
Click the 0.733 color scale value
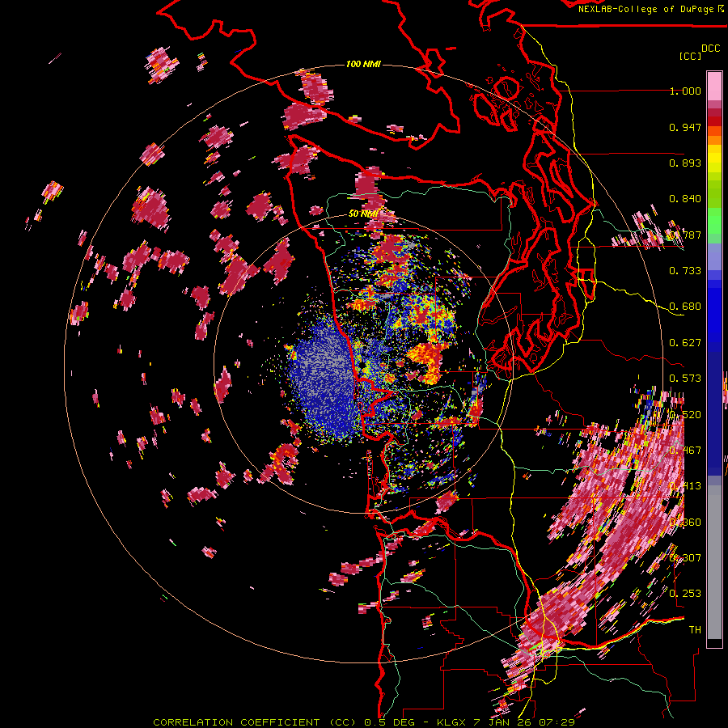pyautogui.click(x=685, y=271)
